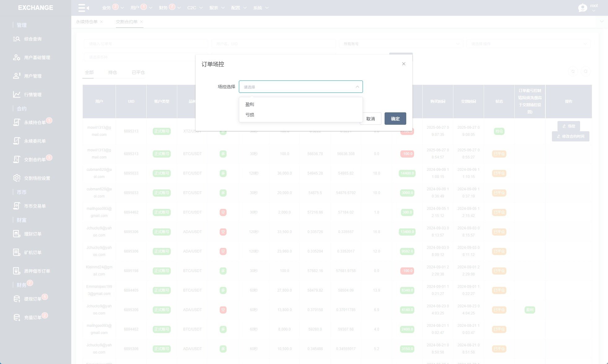Open 交割场控设置 gear icon item
608x364 pixels.
[x=16, y=178]
